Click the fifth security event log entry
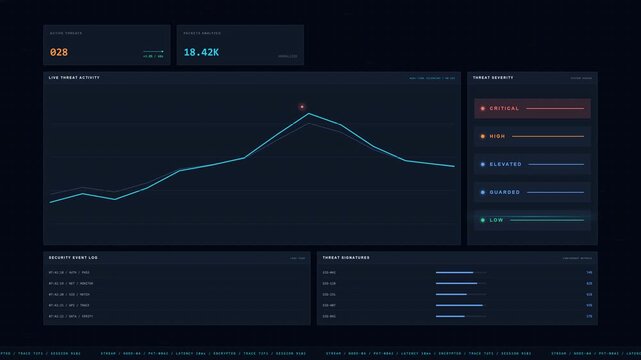 (x=71, y=317)
